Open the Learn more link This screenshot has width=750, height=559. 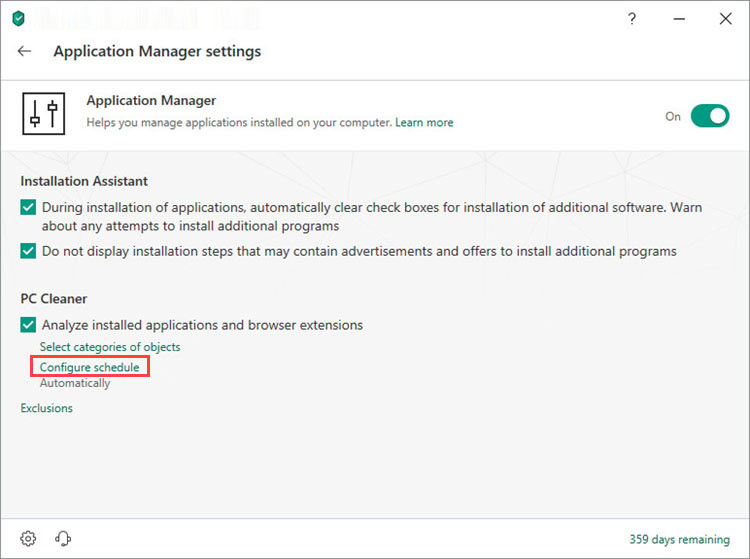pos(424,122)
